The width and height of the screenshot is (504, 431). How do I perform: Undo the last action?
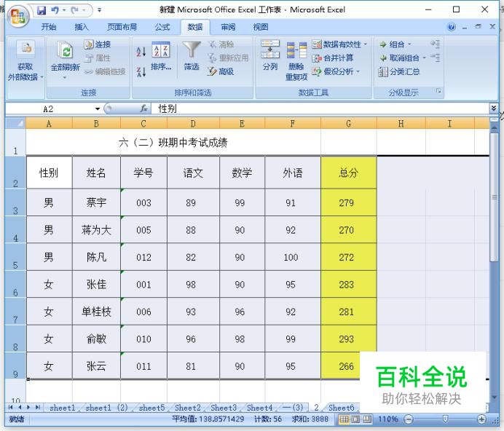tap(55, 11)
